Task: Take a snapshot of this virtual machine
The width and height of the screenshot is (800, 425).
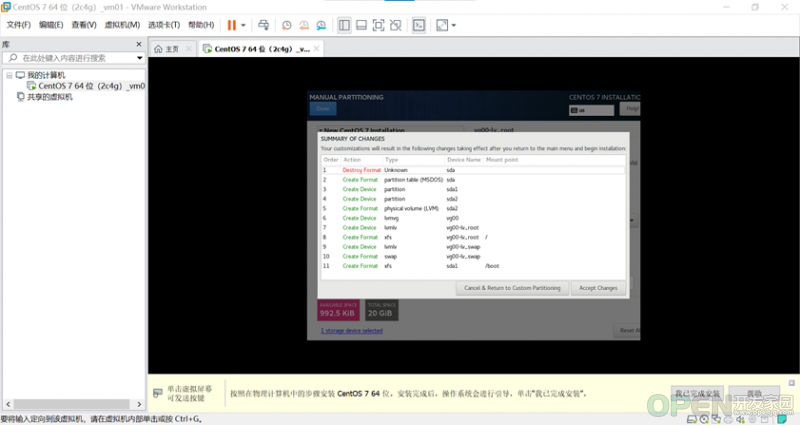Action: (287, 25)
